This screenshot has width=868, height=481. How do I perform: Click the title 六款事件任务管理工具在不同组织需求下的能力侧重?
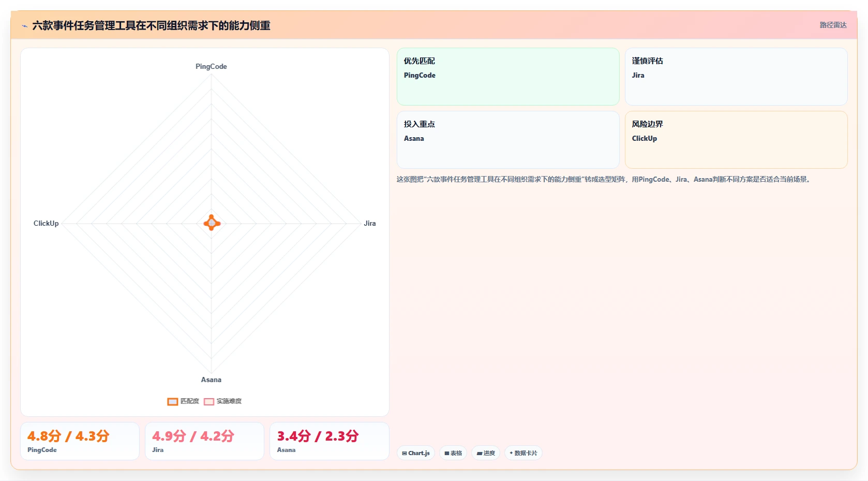pos(151,25)
